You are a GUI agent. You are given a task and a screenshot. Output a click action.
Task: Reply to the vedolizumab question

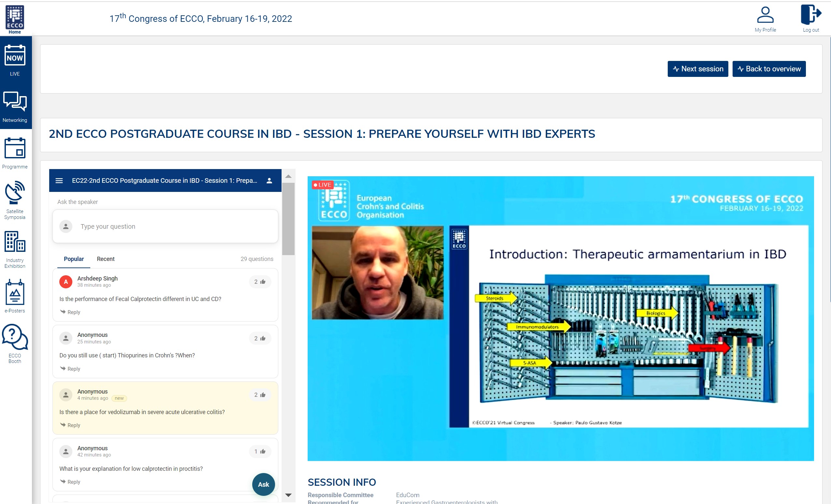(x=70, y=425)
